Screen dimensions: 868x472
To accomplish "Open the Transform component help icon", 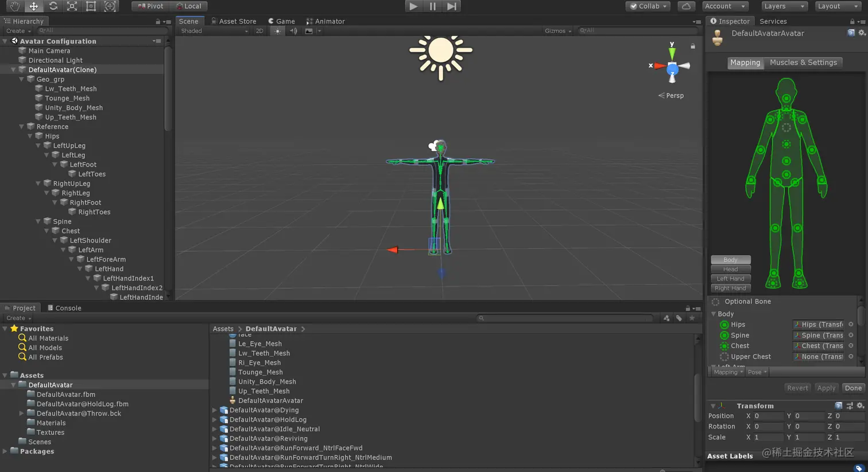I will (x=839, y=405).
